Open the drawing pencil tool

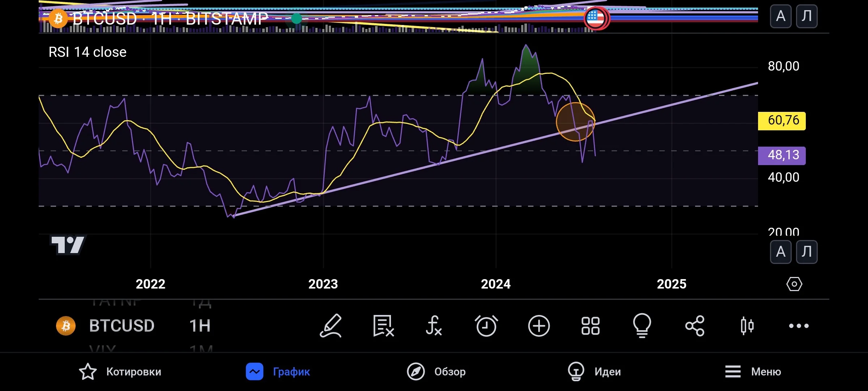[x=331, y=326]
